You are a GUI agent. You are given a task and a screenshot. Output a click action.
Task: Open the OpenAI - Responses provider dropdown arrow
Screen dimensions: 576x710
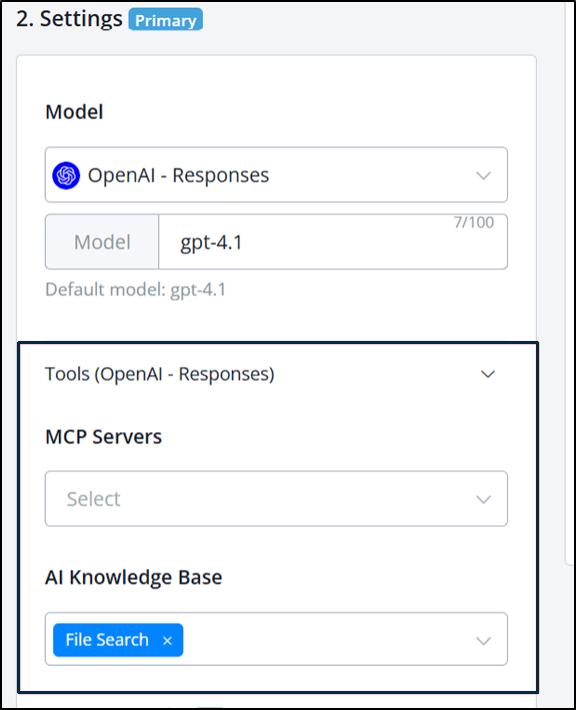pos(484,176)
